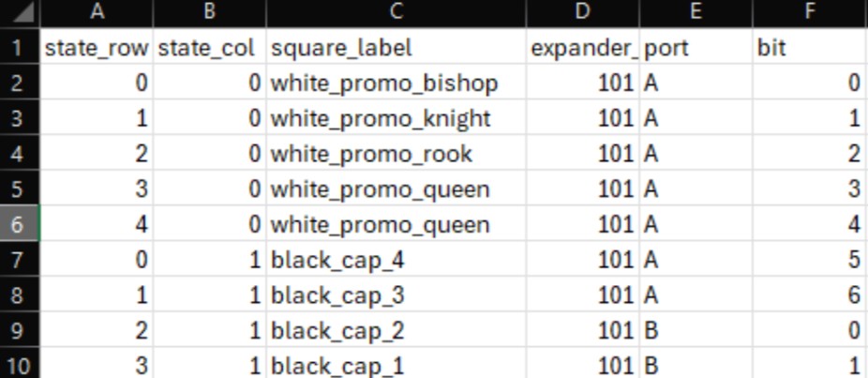Select the white_promo_knight cell
The width and height of the screenshot is (868, 378).
tap(396, 119)
